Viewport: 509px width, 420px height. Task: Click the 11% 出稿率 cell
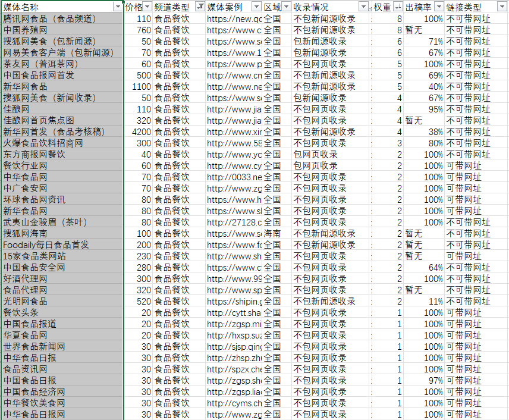tap(424, 302)
